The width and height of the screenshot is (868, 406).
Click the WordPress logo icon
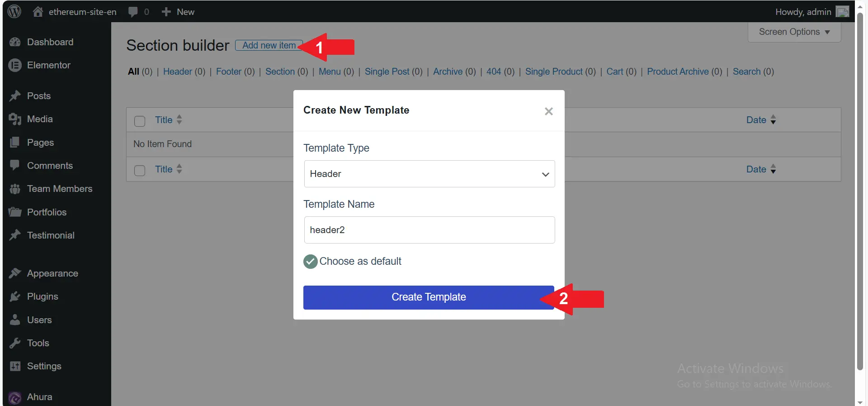point(14,12)
